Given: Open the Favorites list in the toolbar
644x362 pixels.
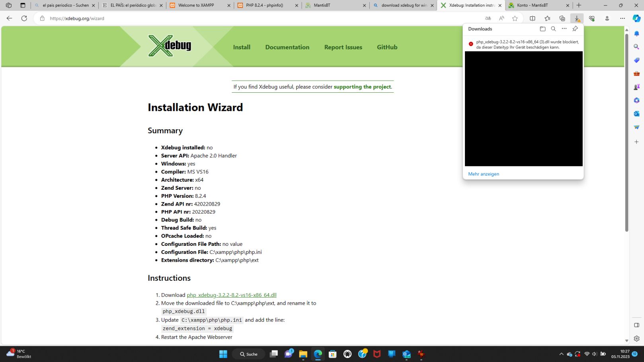Looking at the screenshot, I should click(x=548, y=18).
